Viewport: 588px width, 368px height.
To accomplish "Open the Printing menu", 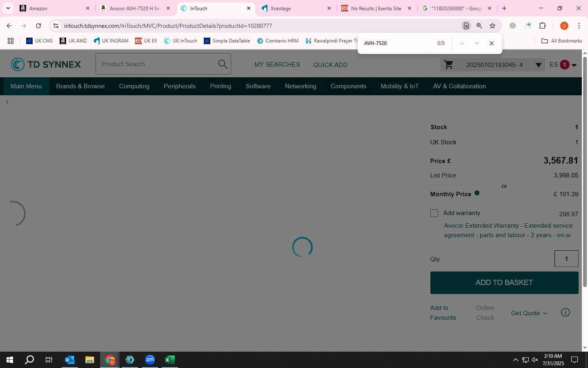I will click(220, 86).
